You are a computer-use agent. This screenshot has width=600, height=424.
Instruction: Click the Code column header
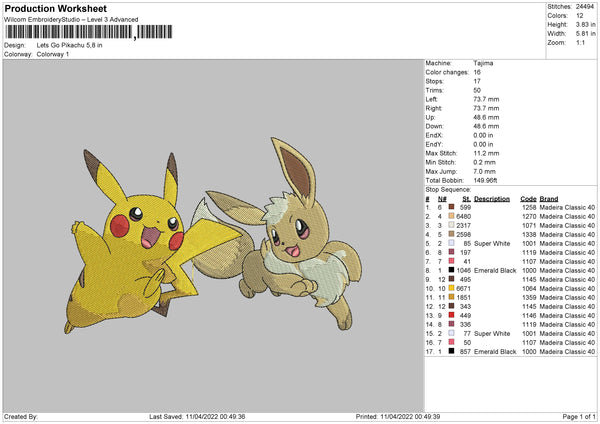(528, 197)
